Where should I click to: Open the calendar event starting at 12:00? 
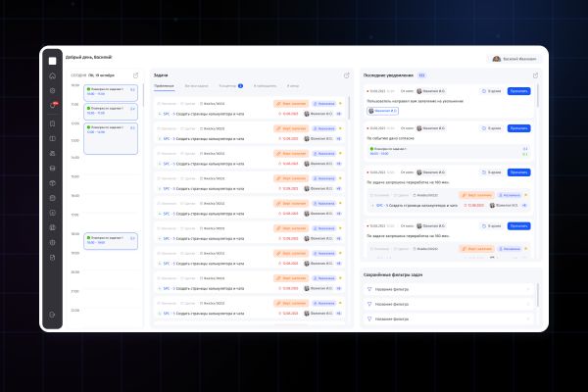[111, 138]
